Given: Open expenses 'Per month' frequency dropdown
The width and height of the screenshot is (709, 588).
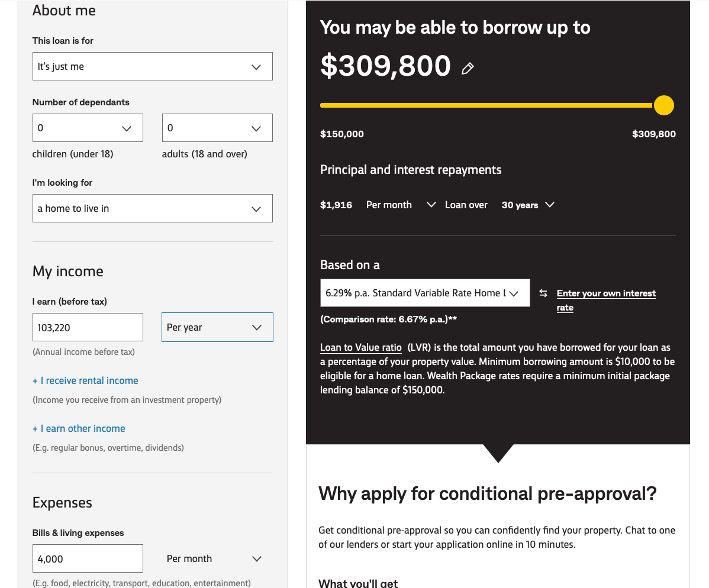Looking at the screenshot, I should tap(214, 558).
